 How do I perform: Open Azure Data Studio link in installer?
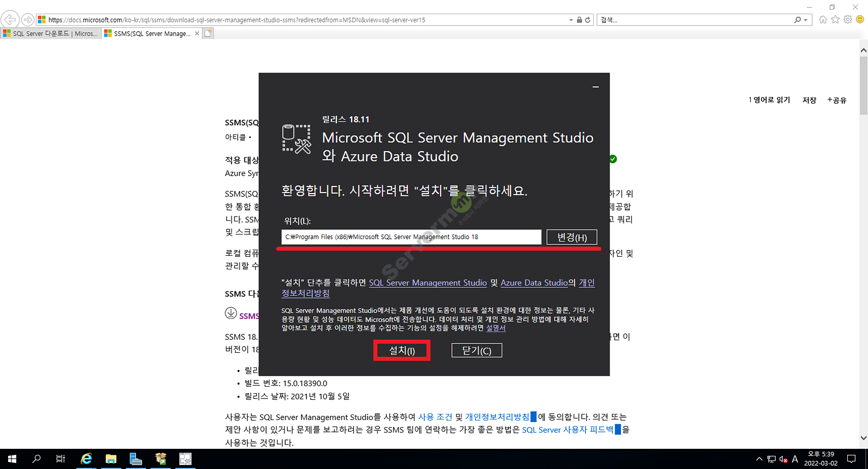pos(534,282)
